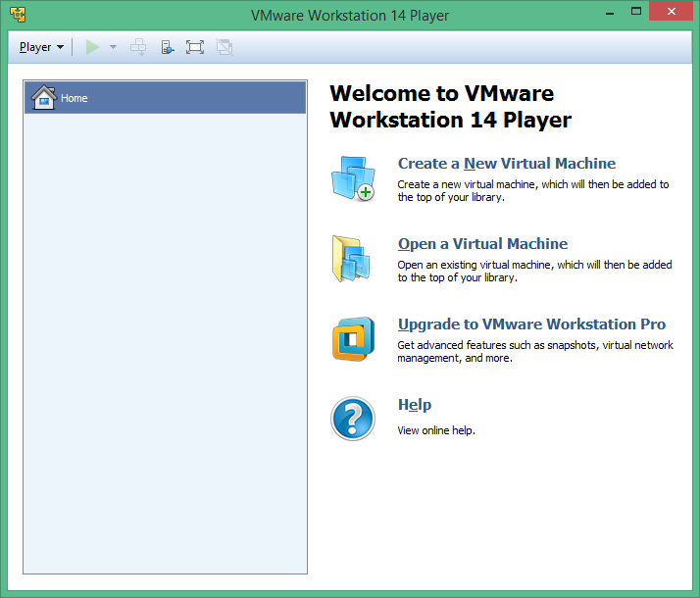Maximize the VMware Player window

[x=636, y=11]
